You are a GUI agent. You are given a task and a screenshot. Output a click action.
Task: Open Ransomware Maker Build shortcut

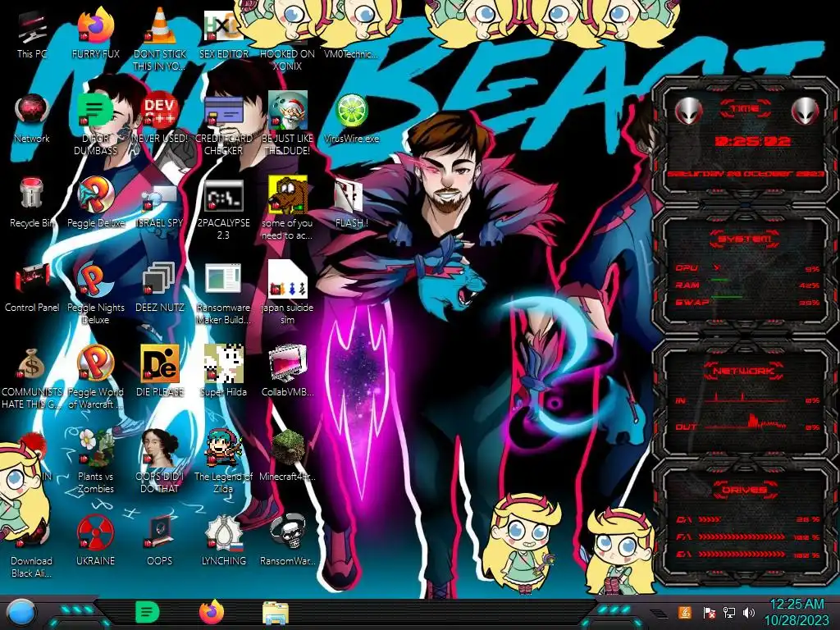pos(223,294)
